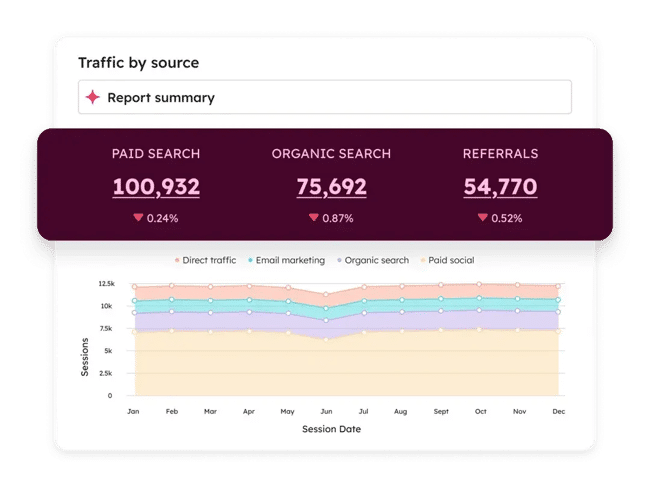Click the Organic search data point for Dec
The image size is (650, 487).
click(x=558, y=312)
